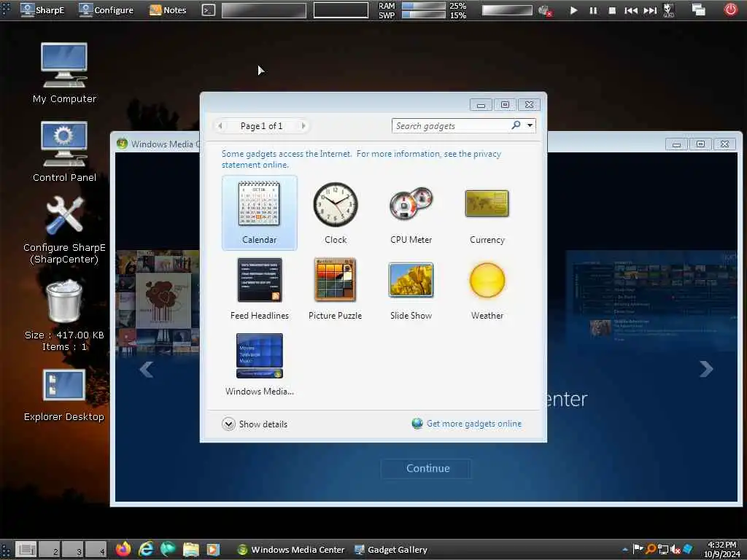Viewport: 747px width, 560px height.
Task: Select the Currency gadget
Action: [487, 212]
